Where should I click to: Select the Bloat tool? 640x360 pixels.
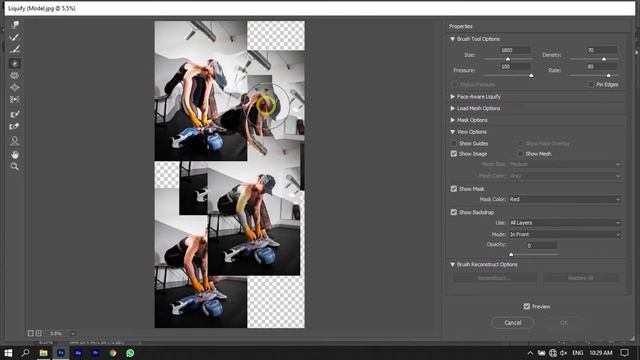point(15,87)
